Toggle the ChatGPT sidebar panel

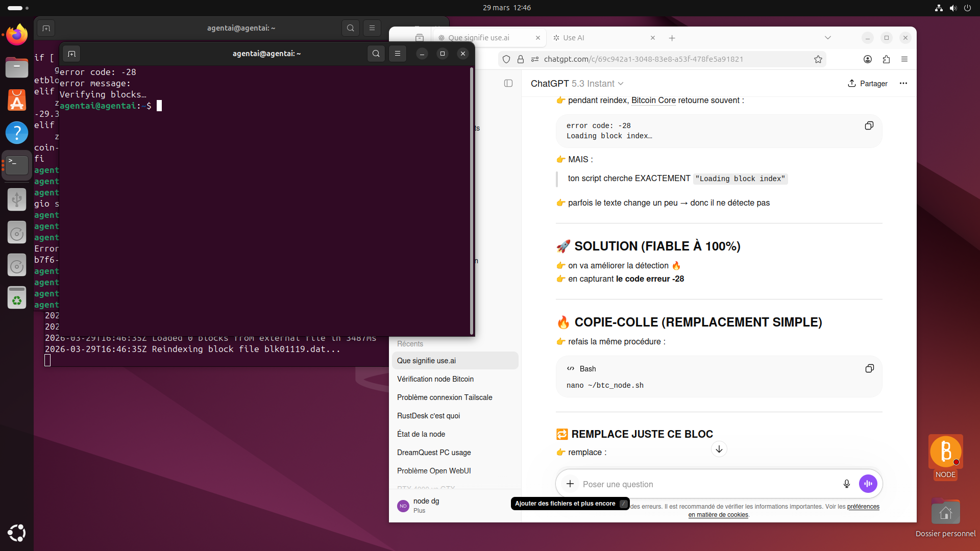coord(508,83)
